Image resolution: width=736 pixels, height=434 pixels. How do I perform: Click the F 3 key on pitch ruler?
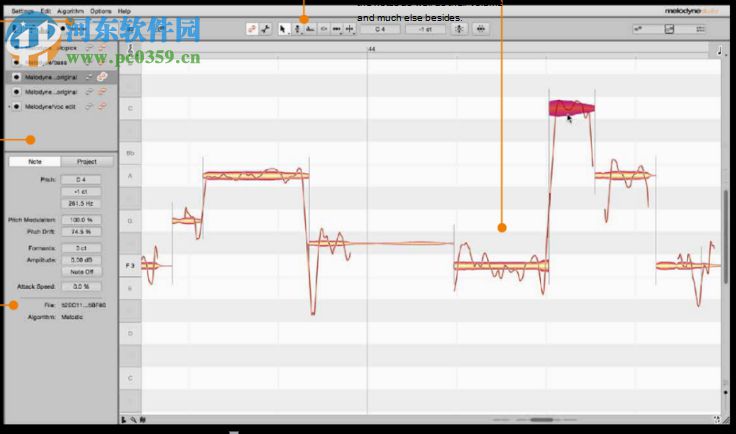pyautogui.click(x=130, y=266)
